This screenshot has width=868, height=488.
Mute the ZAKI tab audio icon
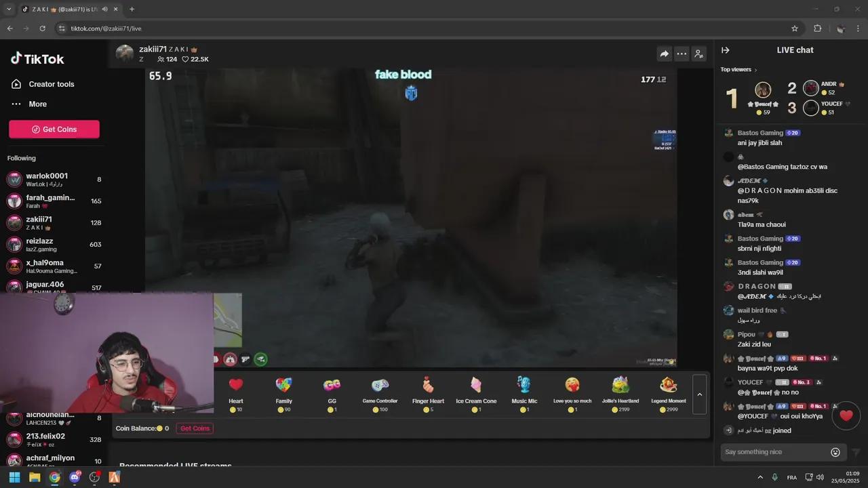tap(104, 9)
